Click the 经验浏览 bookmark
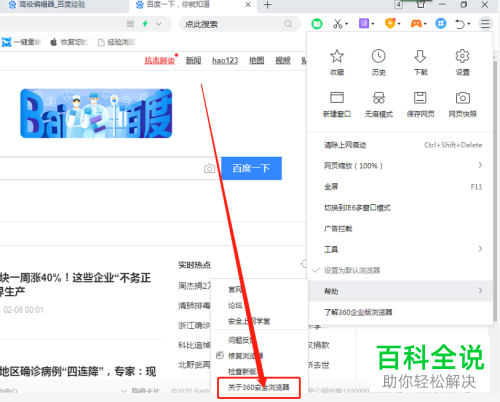This screenshot has height=402, width=500. coord(116,42)
